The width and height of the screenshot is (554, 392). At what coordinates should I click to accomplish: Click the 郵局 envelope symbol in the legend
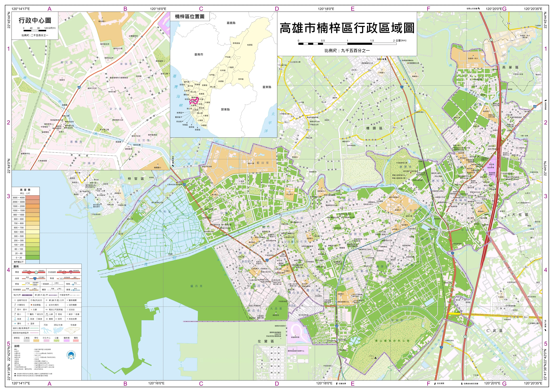coord(56,319)
